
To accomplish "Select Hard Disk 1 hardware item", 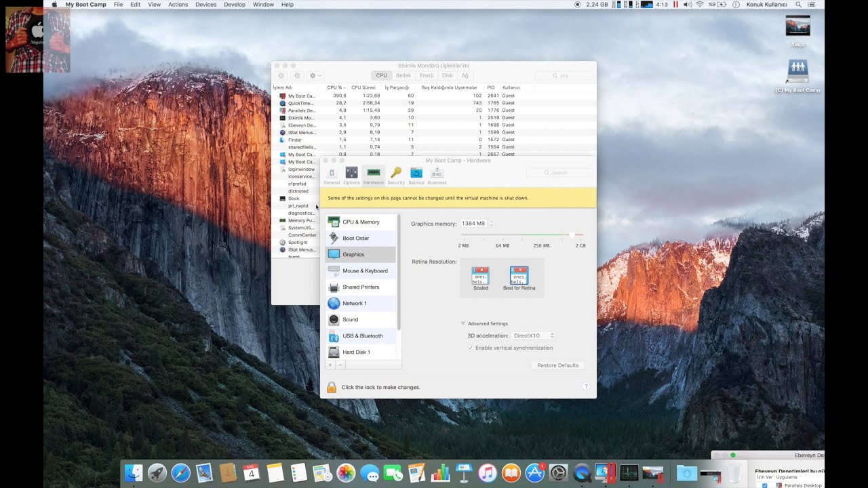I will 361,352.
